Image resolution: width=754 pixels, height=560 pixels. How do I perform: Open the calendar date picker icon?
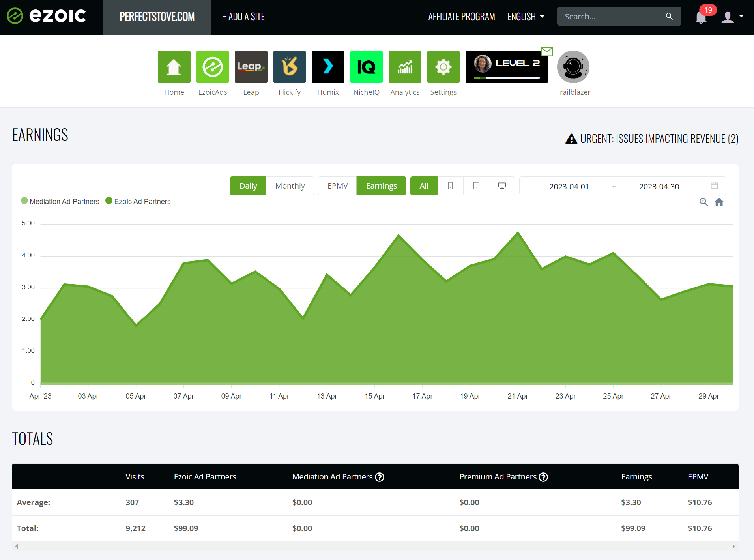pyautogui.click(x=714, y=185)
